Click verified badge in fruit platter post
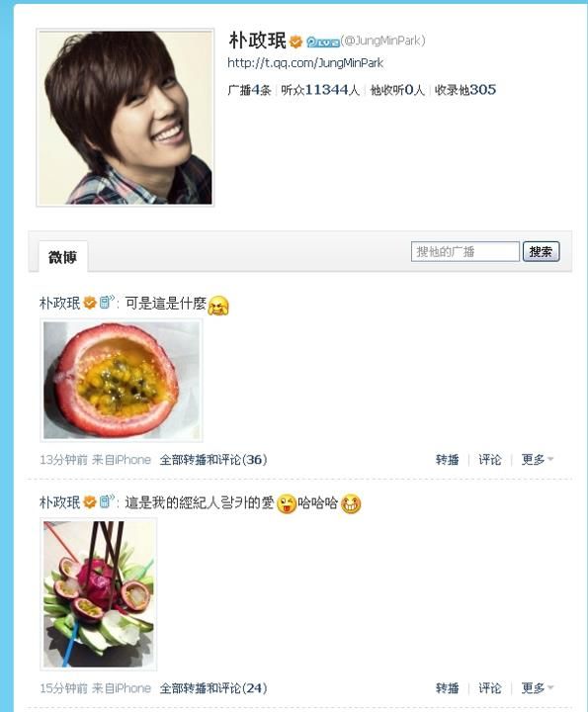This screenshot has height=712, width=588. coord(89,501)
